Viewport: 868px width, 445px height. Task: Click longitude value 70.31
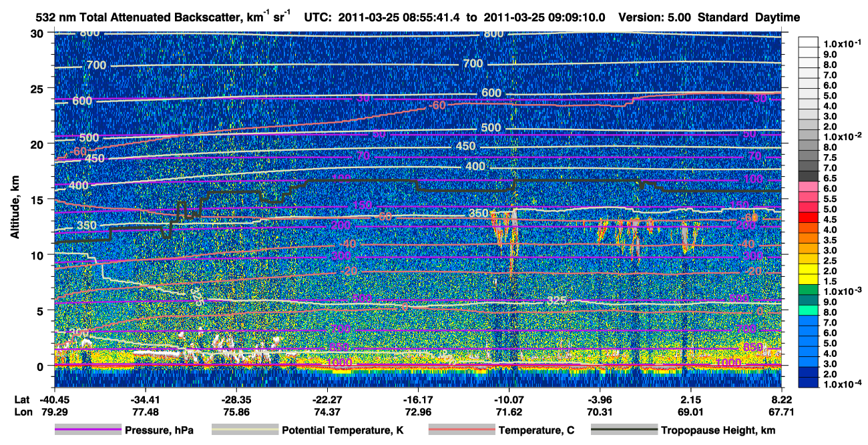coord(600,412)
